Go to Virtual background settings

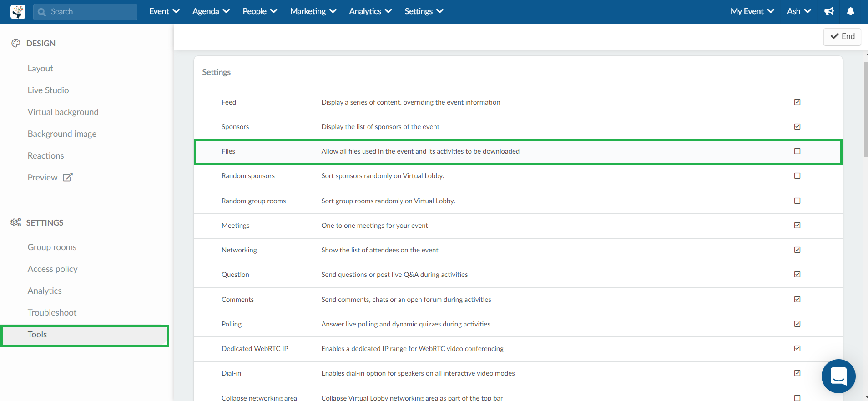(63, 112)
